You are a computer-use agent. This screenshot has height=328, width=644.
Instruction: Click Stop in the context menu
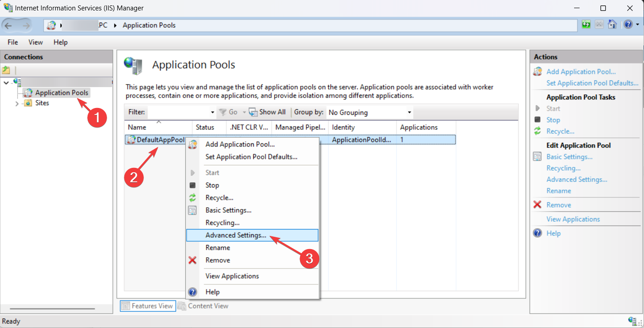252,185
